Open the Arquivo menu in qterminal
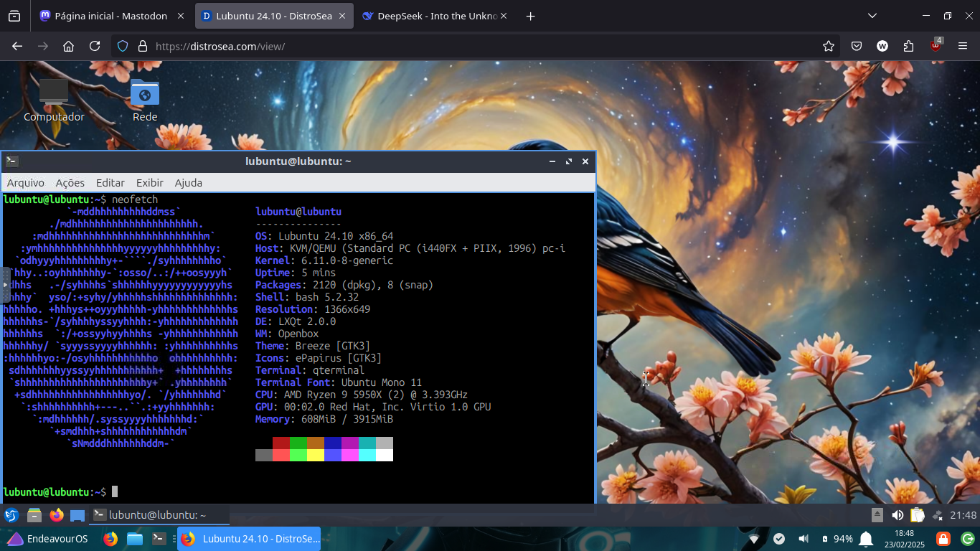The width and height of the screenshot is (980, 551). [x=26, y=183]
